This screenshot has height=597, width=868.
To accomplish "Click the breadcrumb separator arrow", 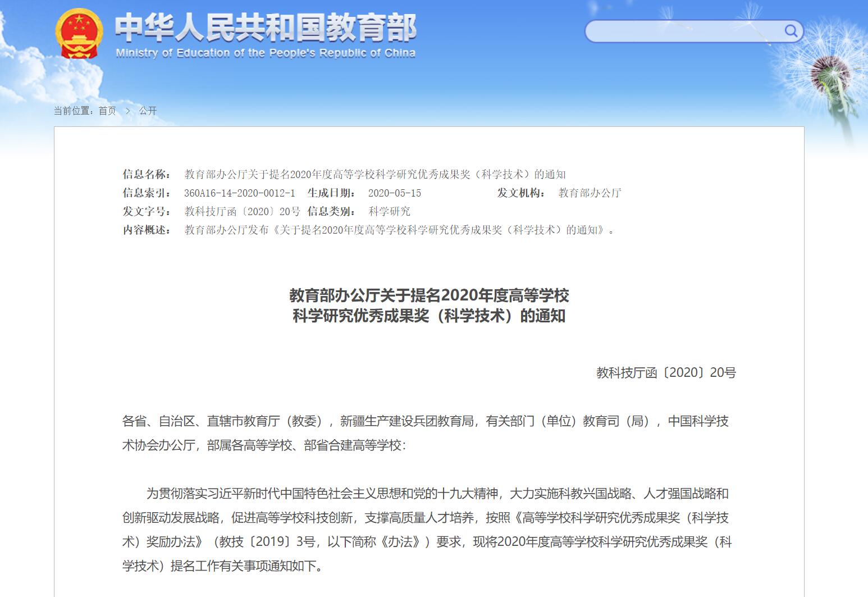I will click(x=127, y=111).
